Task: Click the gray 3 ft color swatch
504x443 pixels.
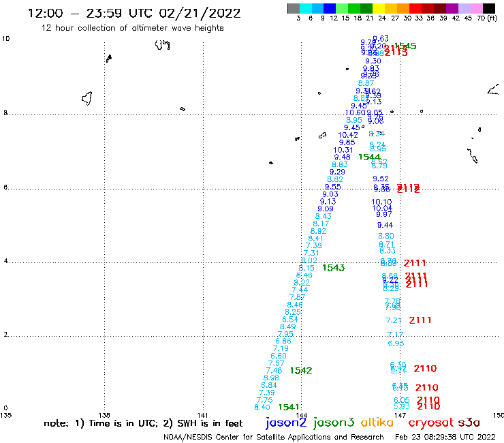Action: (294, 8)
